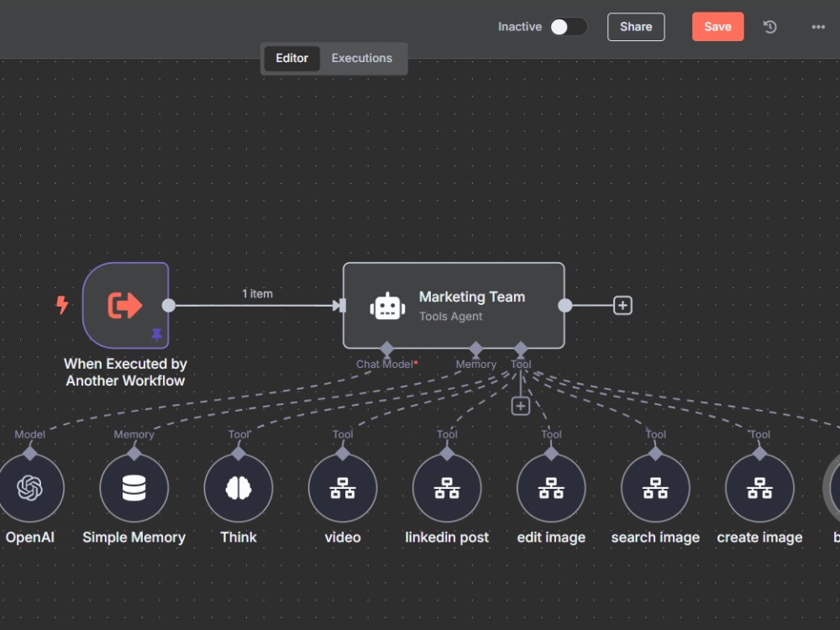Screen dimensions: 840x630
Task: Select the When Executed by Another Workflow trigger node
Action: (126, 306)
